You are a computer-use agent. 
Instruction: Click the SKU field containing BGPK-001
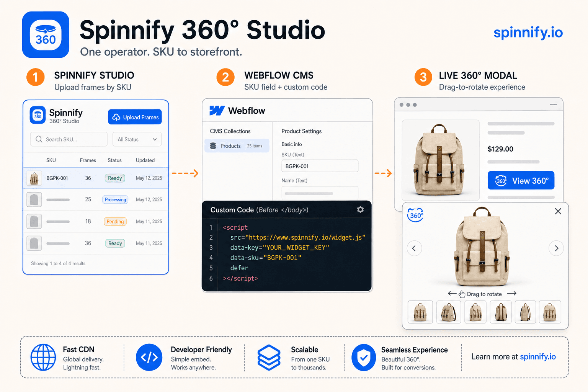pos(320,166)
